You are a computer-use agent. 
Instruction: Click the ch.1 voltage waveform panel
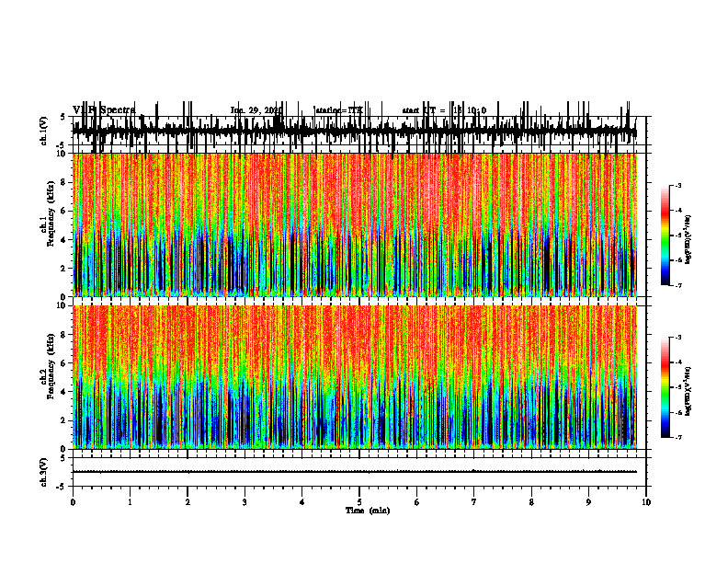pos(358,131)
